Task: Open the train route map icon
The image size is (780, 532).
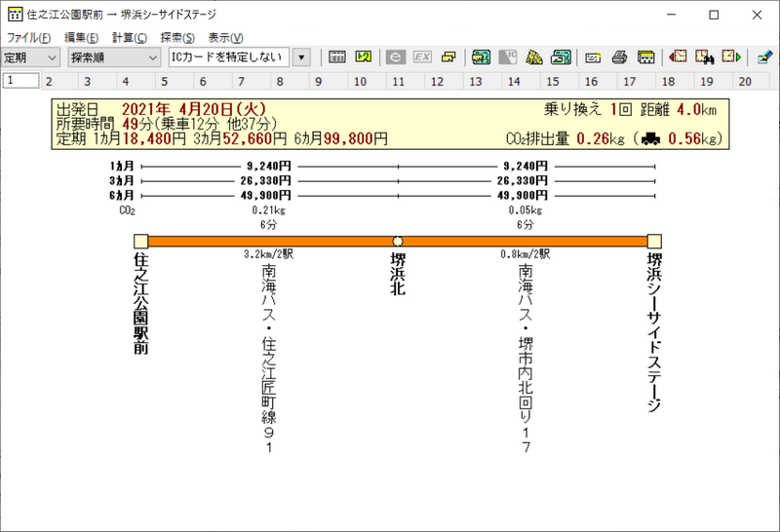Action: 481,57
